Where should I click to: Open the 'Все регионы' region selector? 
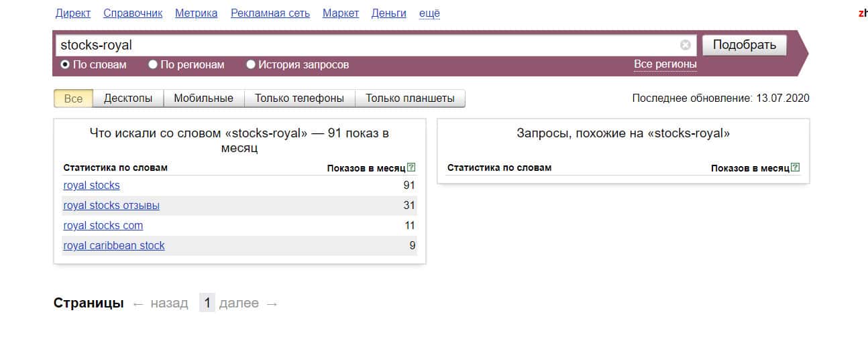665,64
